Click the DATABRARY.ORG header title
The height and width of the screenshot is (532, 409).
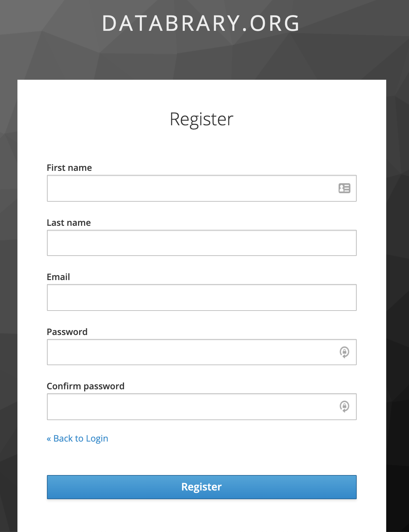201,23
